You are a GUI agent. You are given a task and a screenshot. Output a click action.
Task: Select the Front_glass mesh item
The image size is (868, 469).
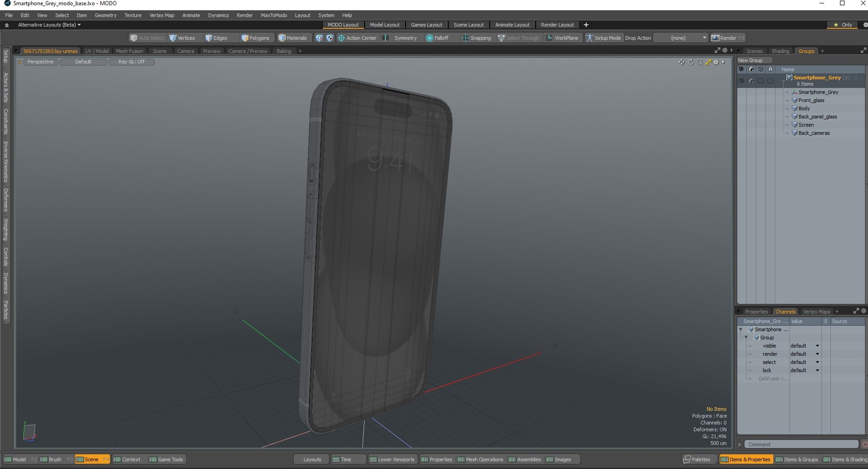[811, 100]
